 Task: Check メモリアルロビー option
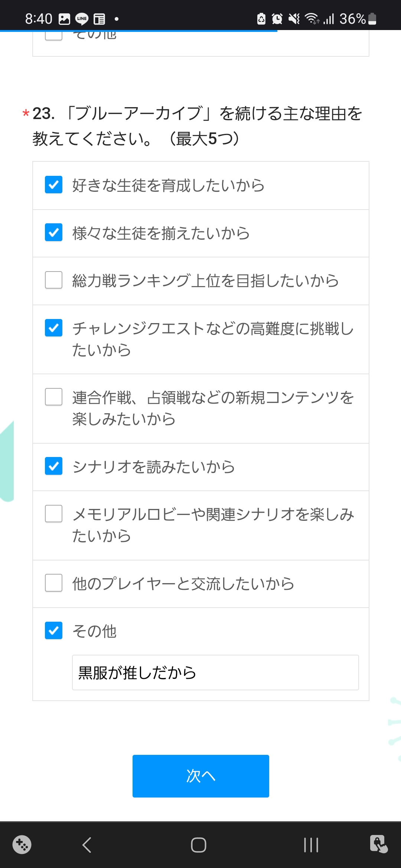(x=54, y=514)
